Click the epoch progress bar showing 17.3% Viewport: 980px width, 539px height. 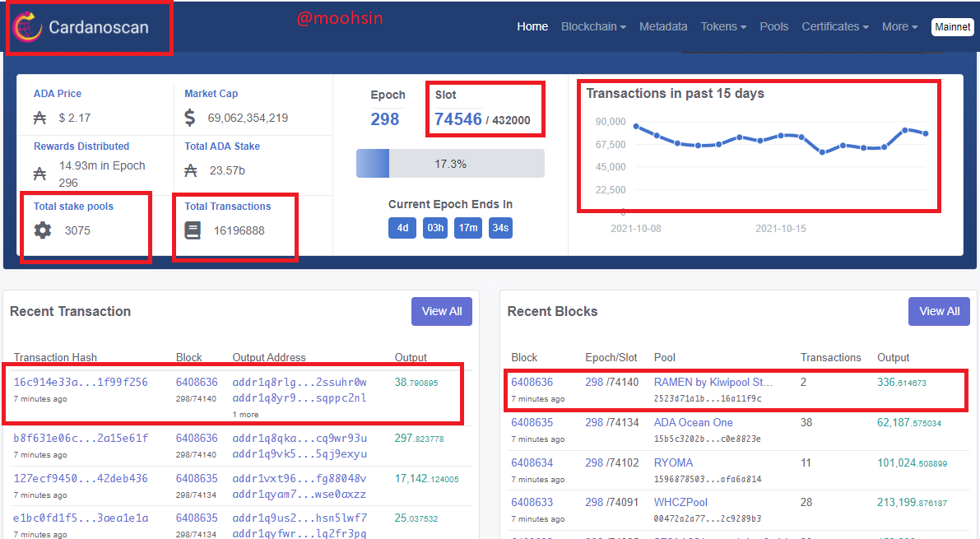(450, 164)
